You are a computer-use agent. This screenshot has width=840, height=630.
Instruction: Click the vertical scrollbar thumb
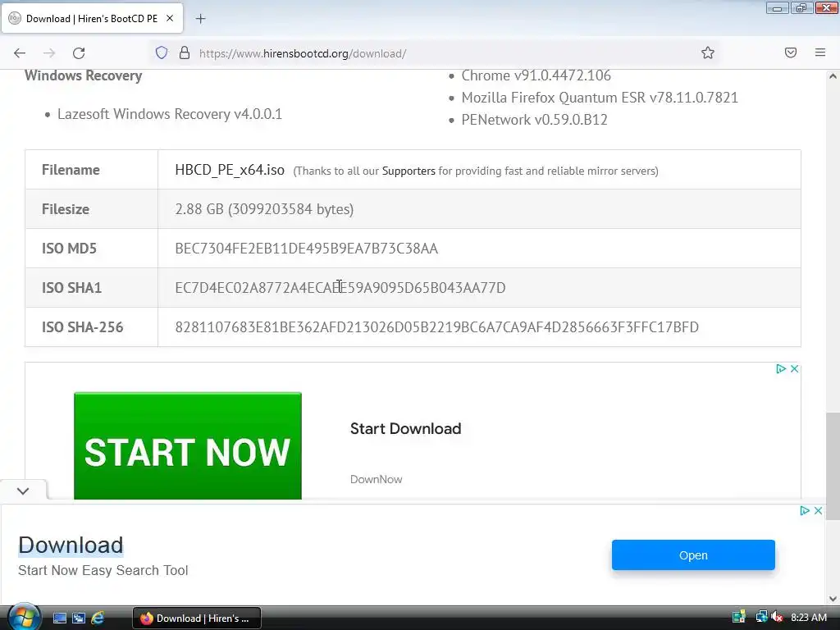[x=833, y=466]
